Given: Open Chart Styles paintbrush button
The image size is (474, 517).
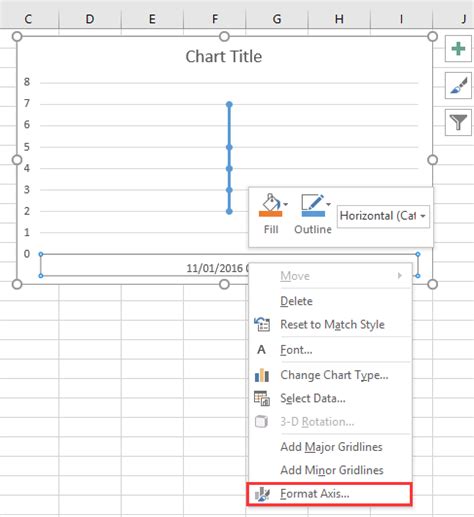Looking at the screenshot, I should pos(458,86).
